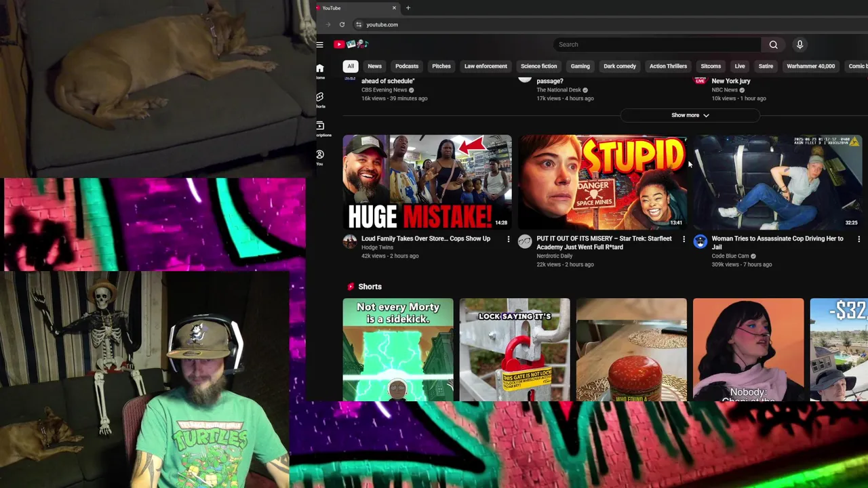Select the Live filter chip

pyautogui.click(x=740, y=66)
